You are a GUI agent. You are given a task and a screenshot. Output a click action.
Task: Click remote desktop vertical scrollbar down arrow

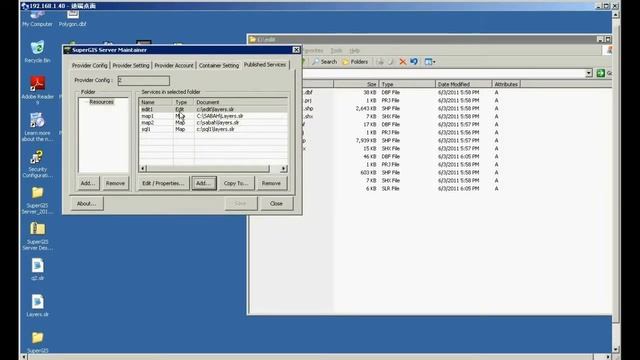pyautogui.click(x=616, y=350)
